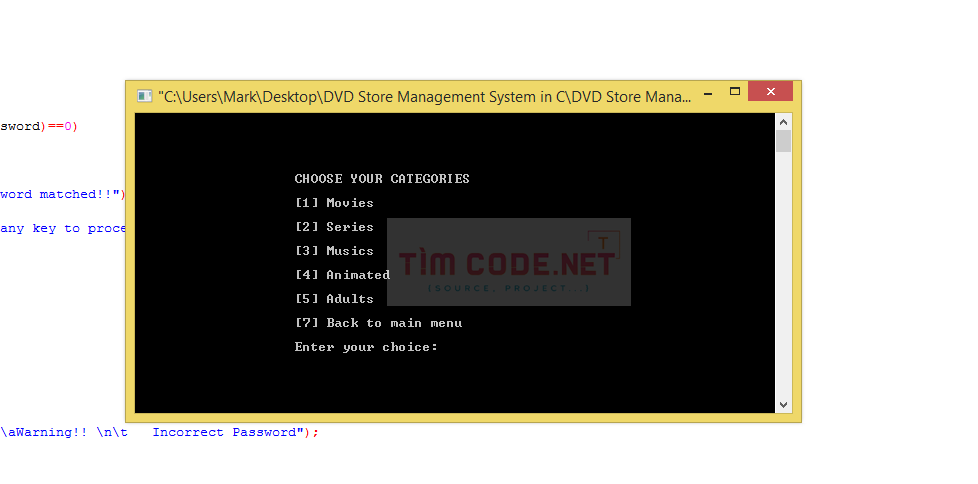Screen dimensions: 978x484
Task: Click the "[1] Movies" menu line
Action: pyautogui.click(x=334, y=203)
